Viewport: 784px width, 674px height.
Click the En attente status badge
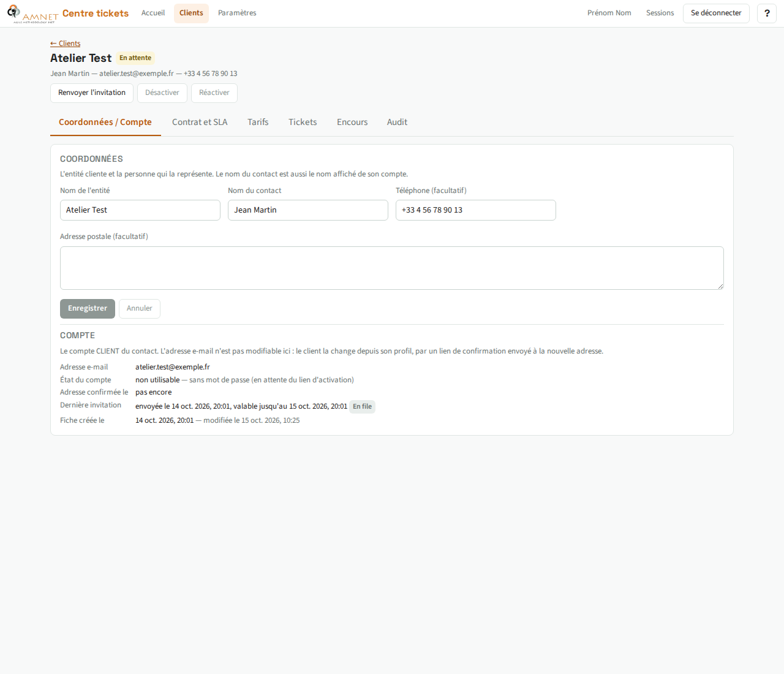[x=135, y=58]
